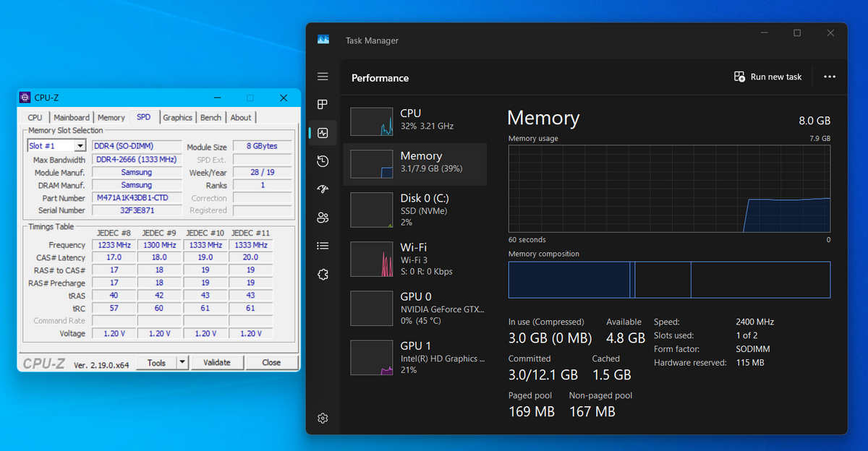Click the Available memory value 4.8 GB
Image resolution: width=868 pixels, height=451 pixels.
click(x=626, y=338)
